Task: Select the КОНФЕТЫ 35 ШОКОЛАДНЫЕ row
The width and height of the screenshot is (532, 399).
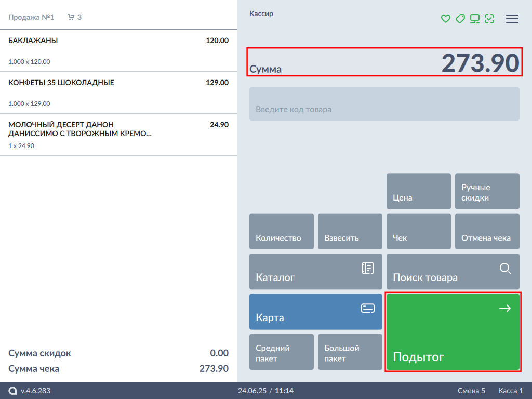Action: (x=118, y=92)
